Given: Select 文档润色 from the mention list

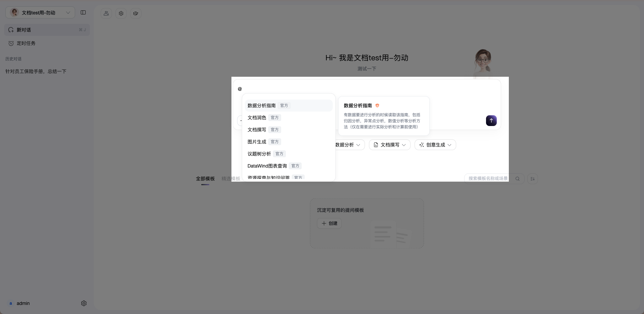Looking at the screenshot, I should point(288,118).
